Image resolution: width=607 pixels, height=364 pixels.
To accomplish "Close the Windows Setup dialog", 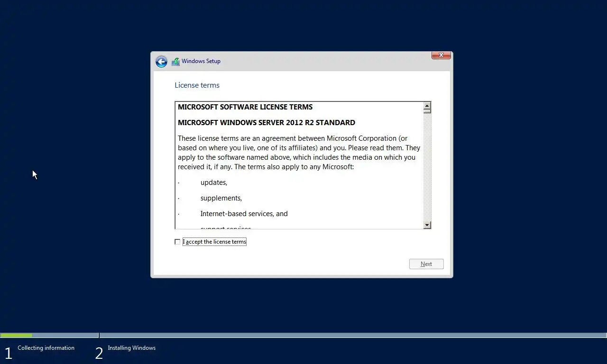I will [x=441, y=55].
